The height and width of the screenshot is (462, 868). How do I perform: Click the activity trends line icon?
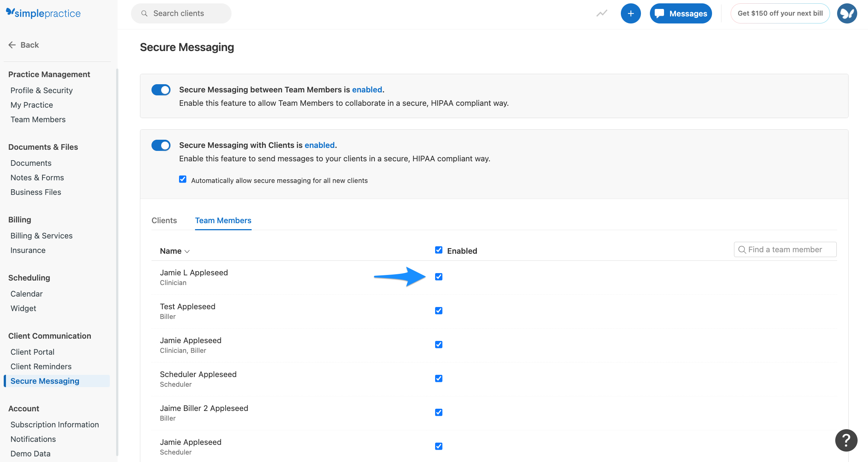coord(601,13)
